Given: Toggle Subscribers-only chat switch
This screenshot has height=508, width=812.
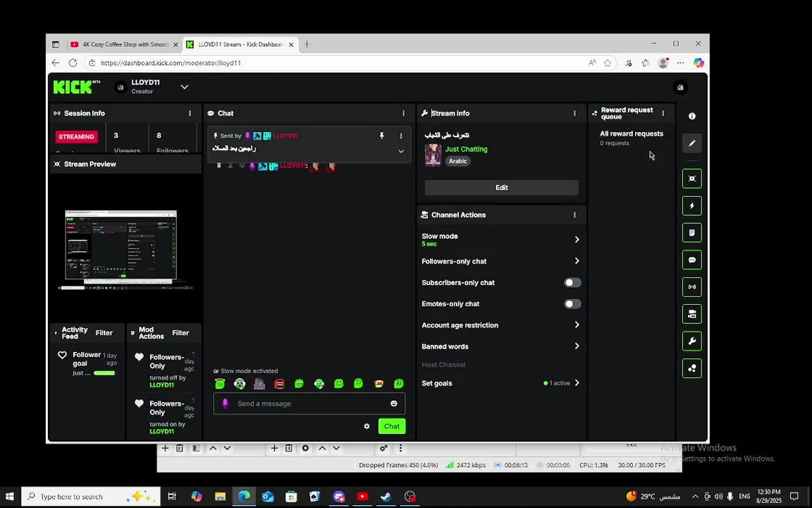Looking at the screenshot, I should click(572, 282).
